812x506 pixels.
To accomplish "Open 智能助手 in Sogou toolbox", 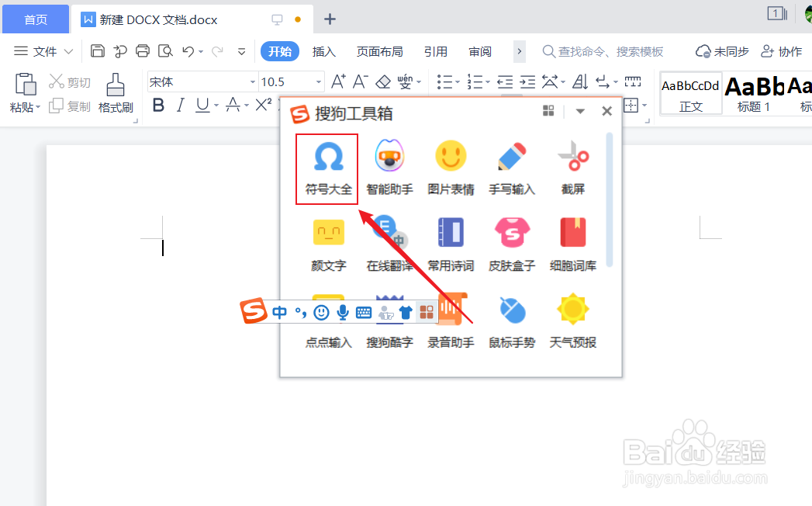I will click(x=389, y=168).
